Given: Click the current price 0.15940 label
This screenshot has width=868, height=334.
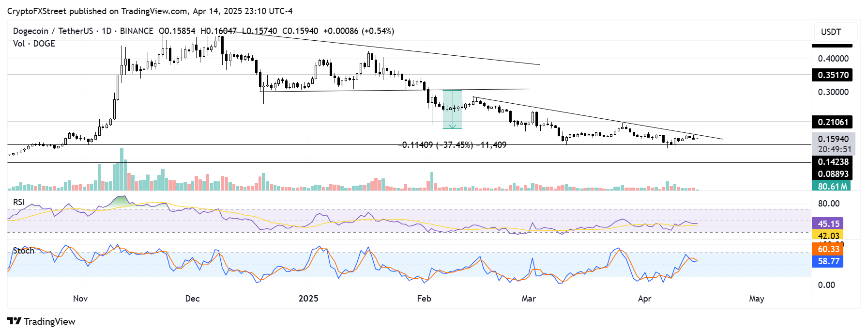Looking at the screenshot, I should (833, 139).
